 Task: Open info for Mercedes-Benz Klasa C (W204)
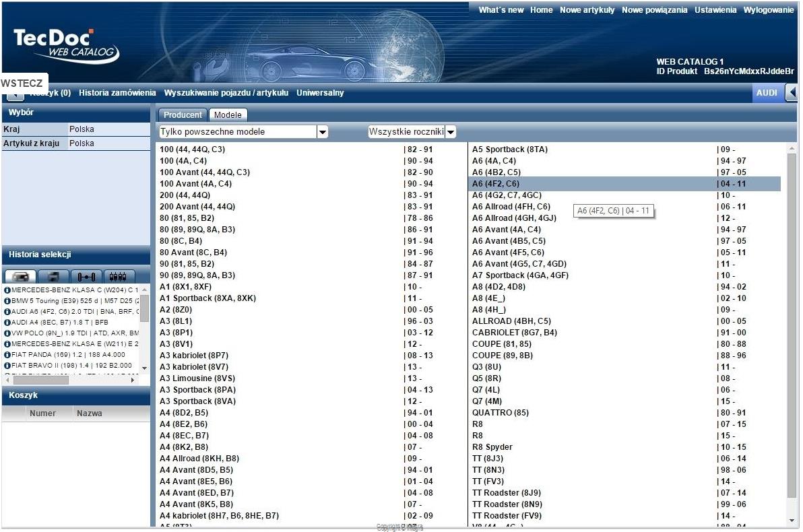7,290
